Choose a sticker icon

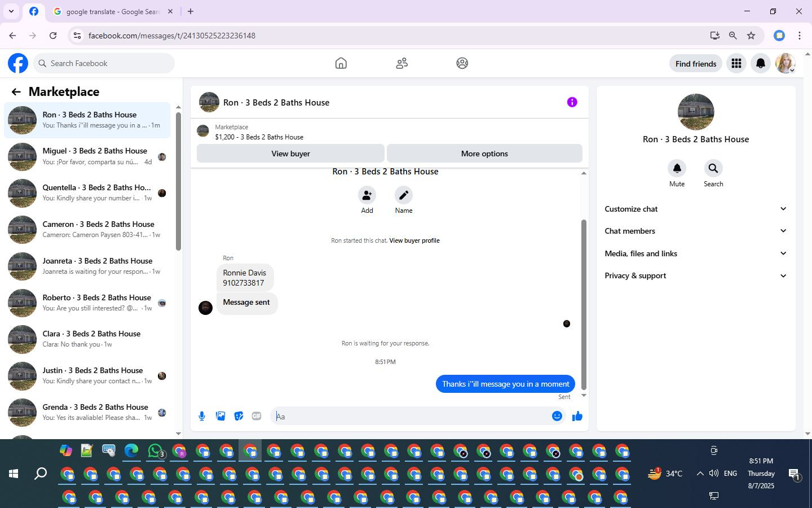pyautogui.click(x=239, y=417)
